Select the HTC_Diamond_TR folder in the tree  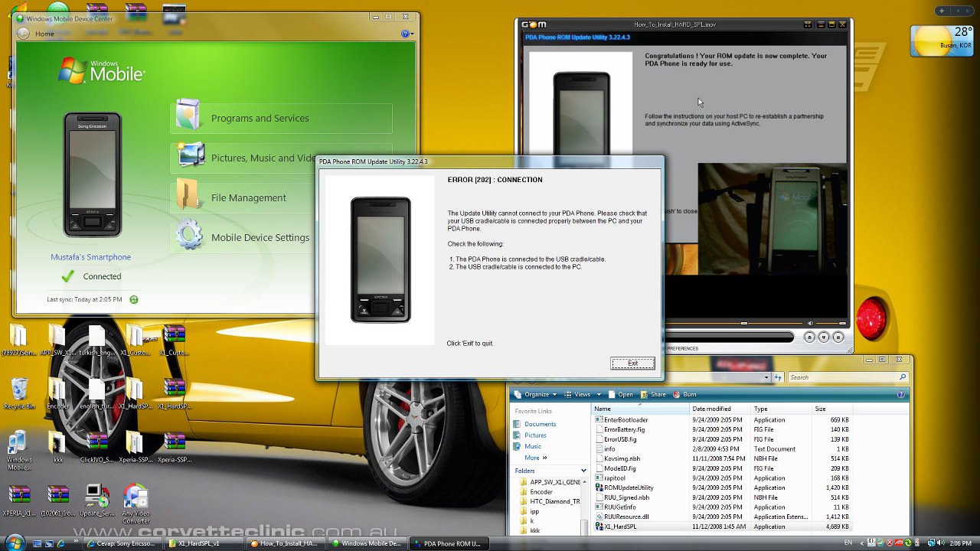pos(550,502)
